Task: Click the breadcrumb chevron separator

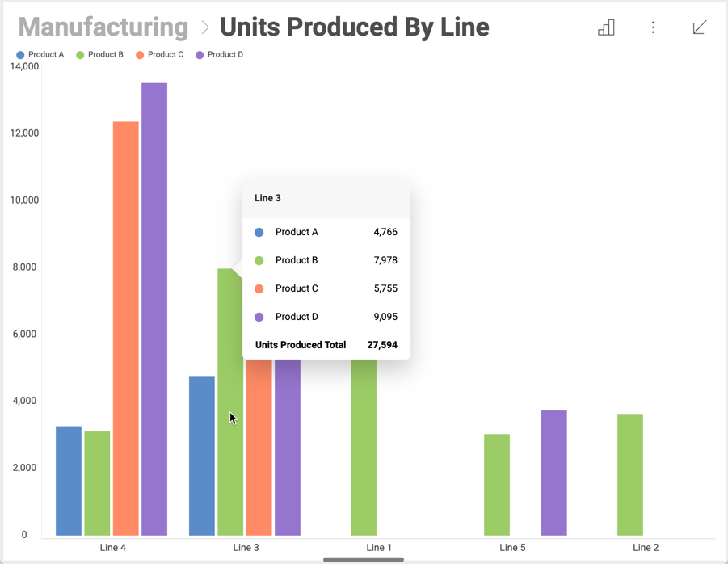Action: pos(205,27)
